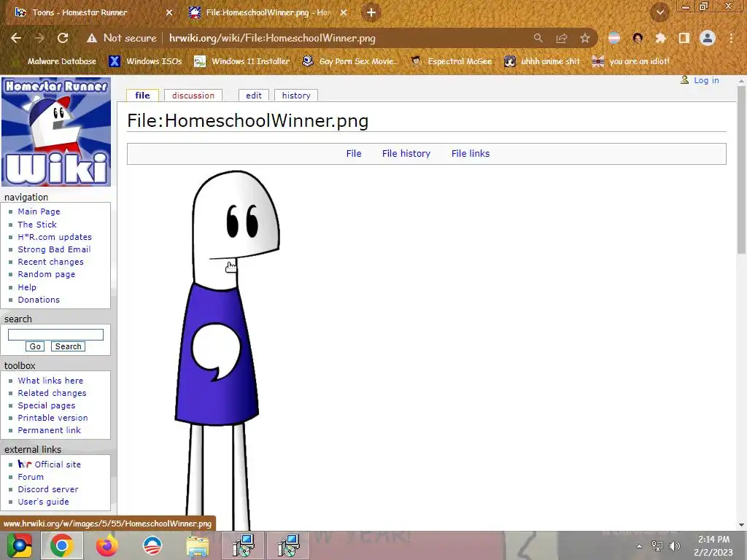The height and width of the screenshot is (560, 747).
Task: Click the Go button
Action: (35, 346)
